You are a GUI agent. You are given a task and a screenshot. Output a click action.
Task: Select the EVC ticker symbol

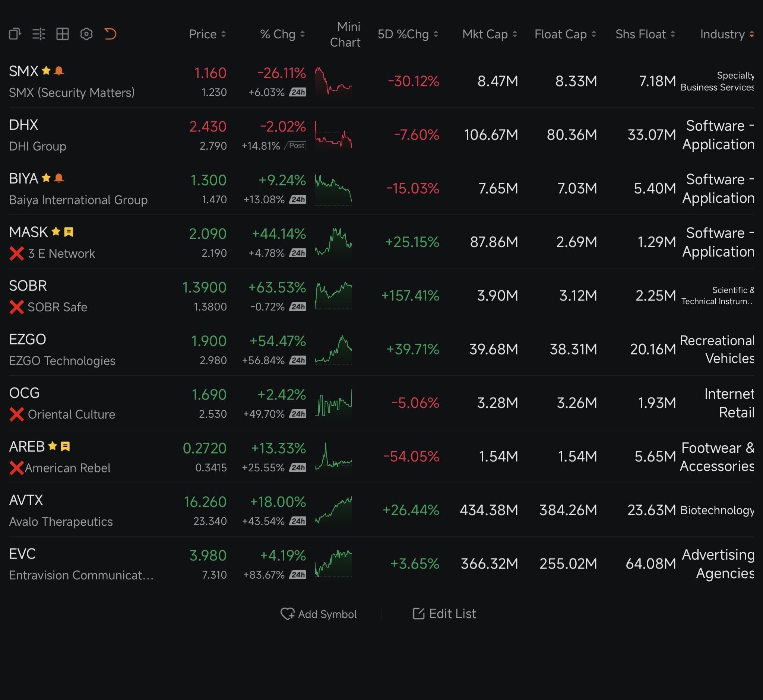[22, 554]
